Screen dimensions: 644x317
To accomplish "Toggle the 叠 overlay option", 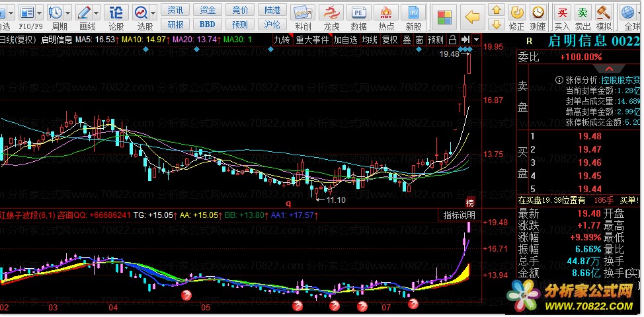I will [407, 40].
